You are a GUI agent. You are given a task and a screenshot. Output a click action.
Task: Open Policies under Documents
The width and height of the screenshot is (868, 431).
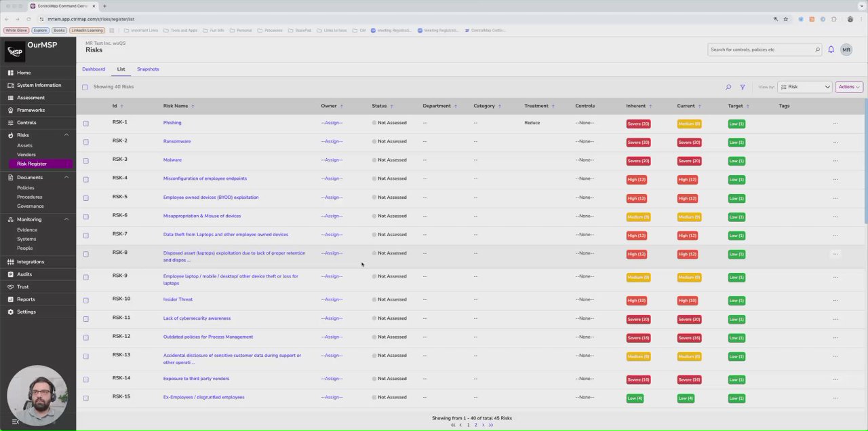coord(26,188)
